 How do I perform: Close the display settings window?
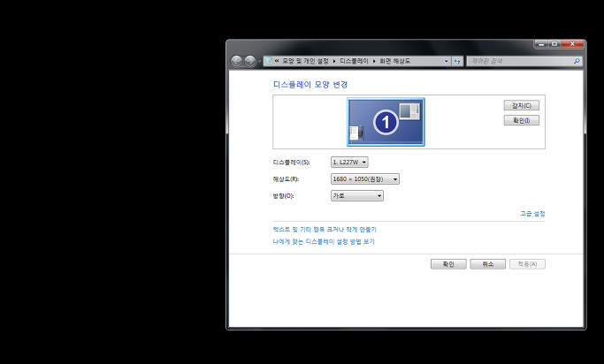coord(572,44)
